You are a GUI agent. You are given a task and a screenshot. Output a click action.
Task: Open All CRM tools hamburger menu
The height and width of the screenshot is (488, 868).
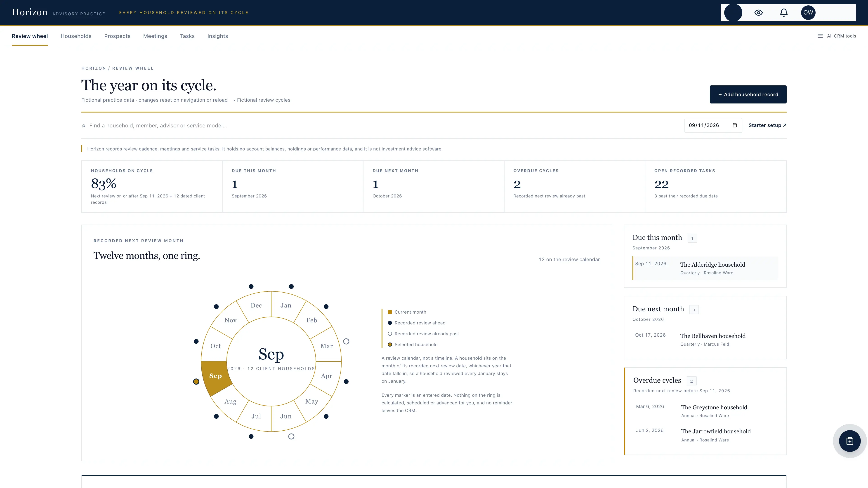click(837, 36)
